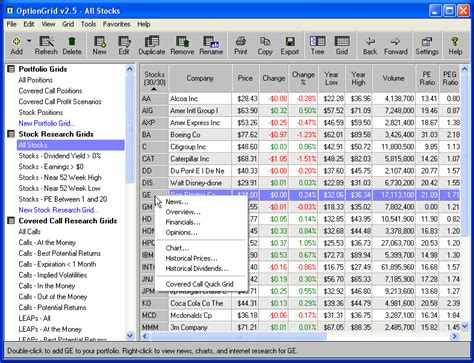Click the Rename grid icon
474x363 pixels.
pos(211,41)
